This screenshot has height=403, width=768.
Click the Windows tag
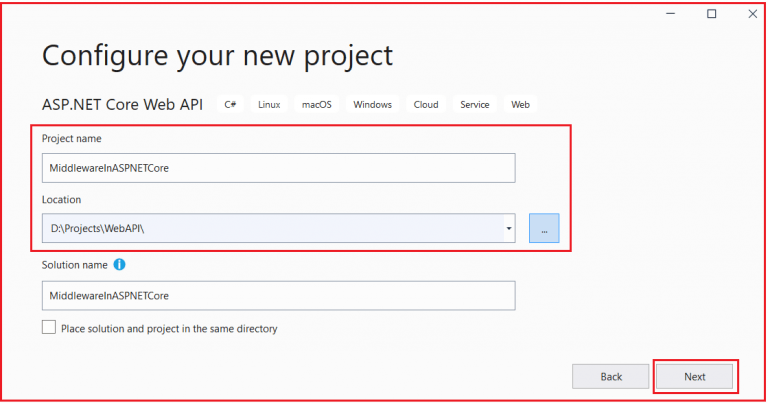coord(372,104)
